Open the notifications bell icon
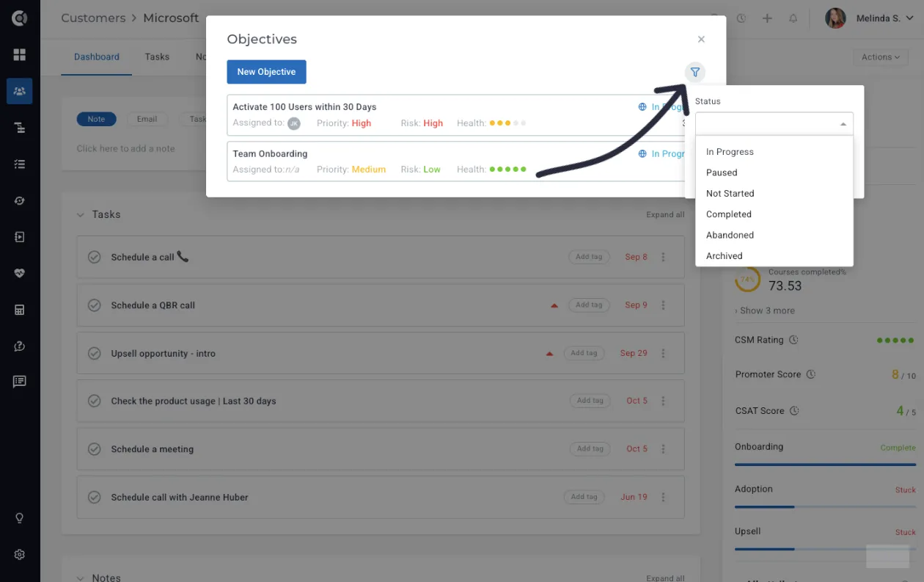The image size is (924, 582). pyautogui.click(x=793, y=18)
